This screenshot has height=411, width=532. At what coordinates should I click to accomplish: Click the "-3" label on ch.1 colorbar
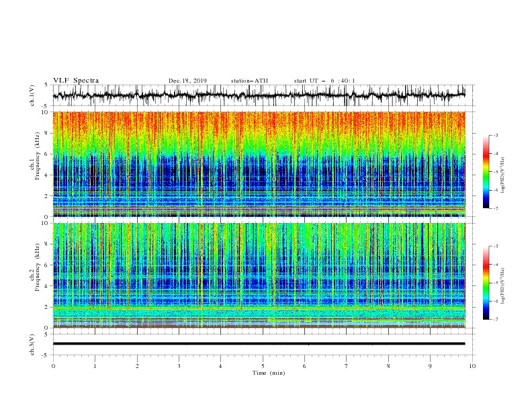click(x=495, y=135)
